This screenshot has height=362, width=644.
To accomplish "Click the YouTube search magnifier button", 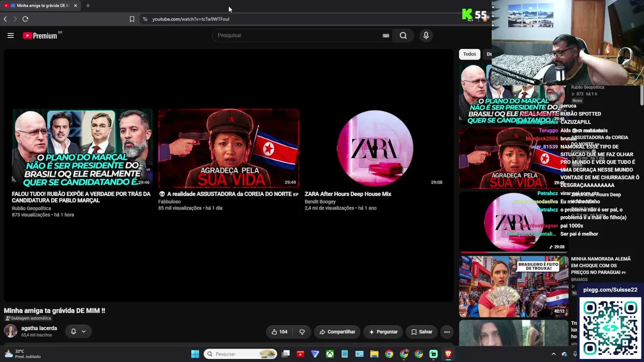I will tap(403, 35).
